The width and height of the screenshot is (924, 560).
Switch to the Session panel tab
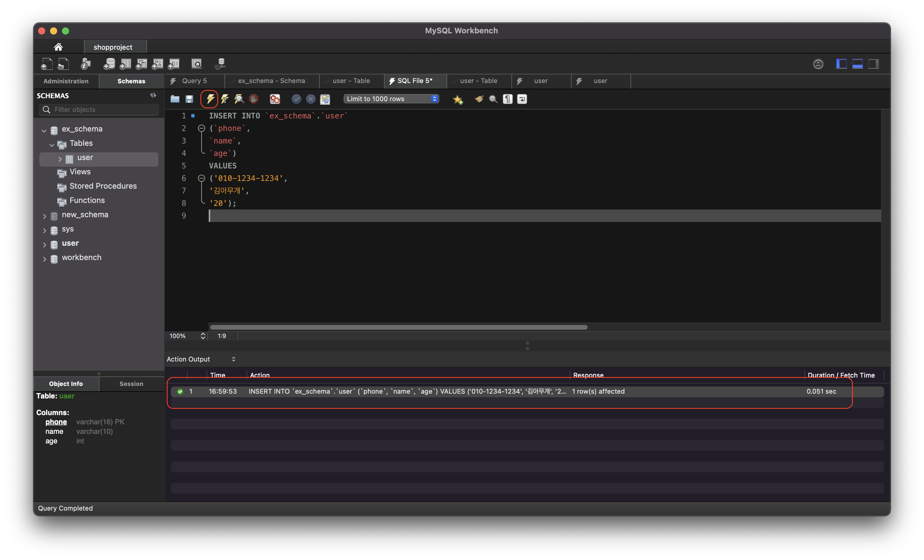tap(131, 384)
